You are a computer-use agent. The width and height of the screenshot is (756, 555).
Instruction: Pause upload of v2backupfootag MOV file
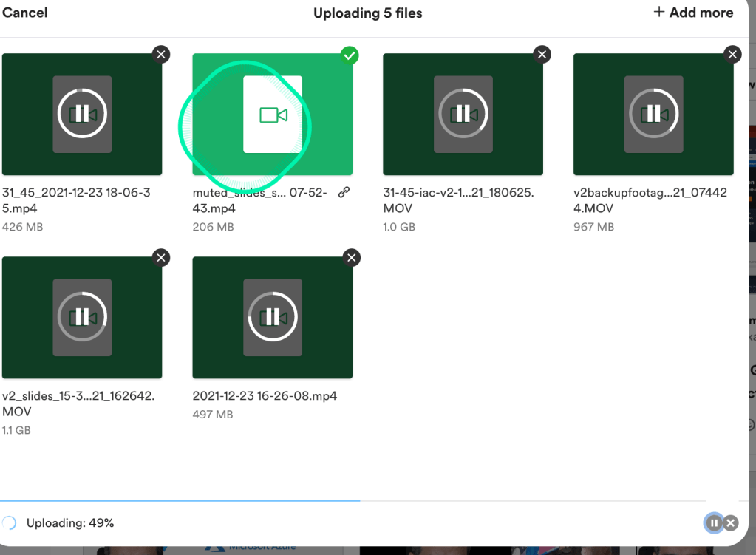tap(653, 114)
